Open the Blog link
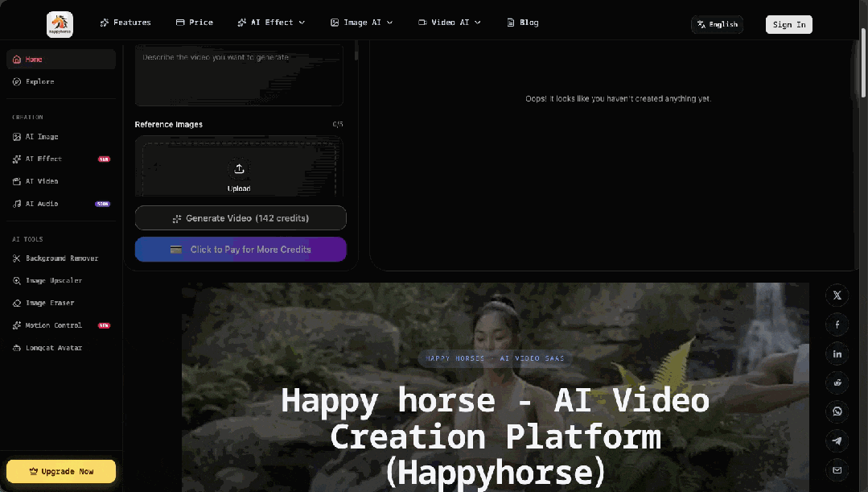Screen dimensions: 868x492 [x=523, y=23]
